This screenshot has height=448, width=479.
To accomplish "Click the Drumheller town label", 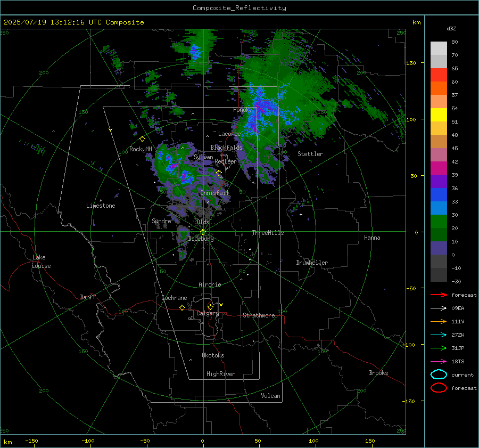I will (x=312, y=263).
